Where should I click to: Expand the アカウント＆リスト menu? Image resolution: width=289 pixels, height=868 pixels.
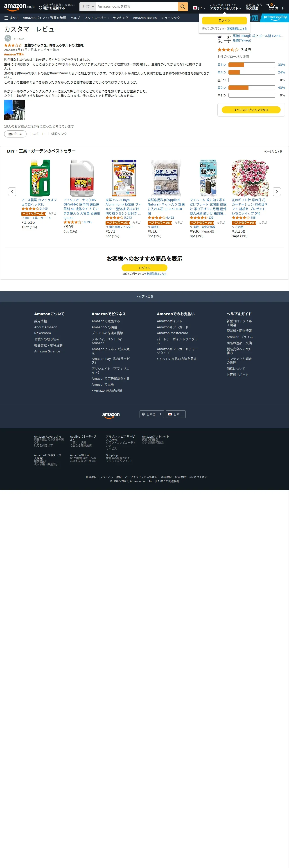tap(225, 7)
